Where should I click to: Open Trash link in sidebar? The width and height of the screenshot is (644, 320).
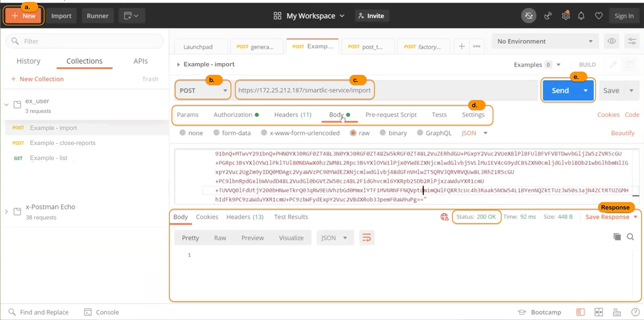pyautogui.click(x=150, y=79)
